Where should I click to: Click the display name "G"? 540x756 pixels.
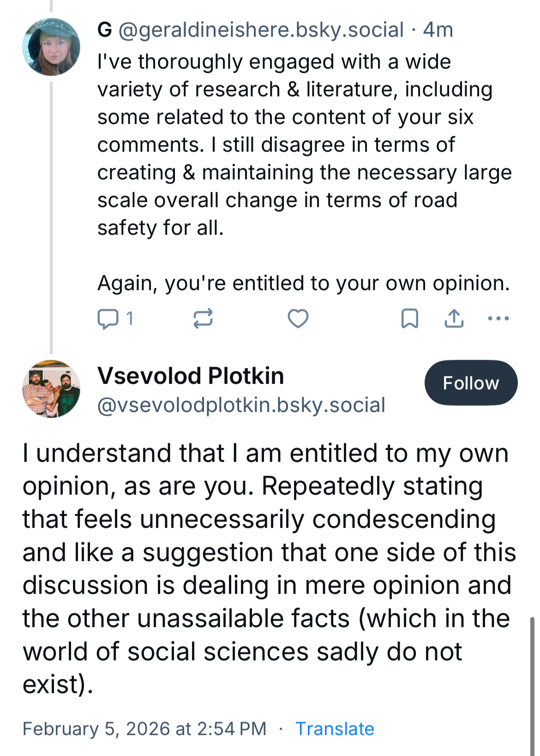105,30
